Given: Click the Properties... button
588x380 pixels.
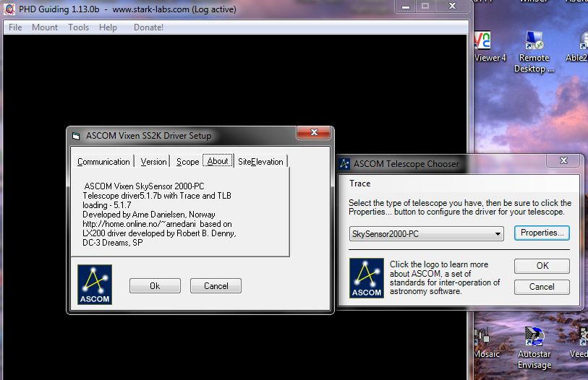Looking at the screenshot, I should coord(542,233).
